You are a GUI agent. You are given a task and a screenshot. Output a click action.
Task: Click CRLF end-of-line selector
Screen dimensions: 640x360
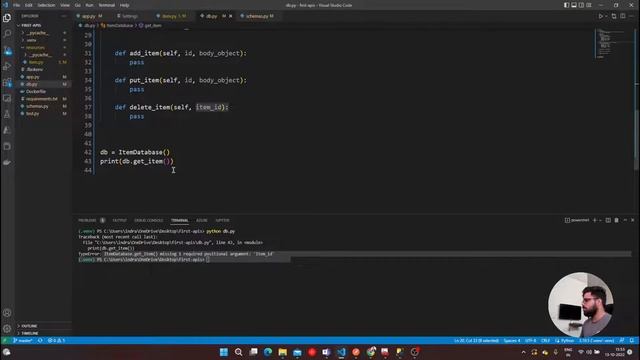545,340
